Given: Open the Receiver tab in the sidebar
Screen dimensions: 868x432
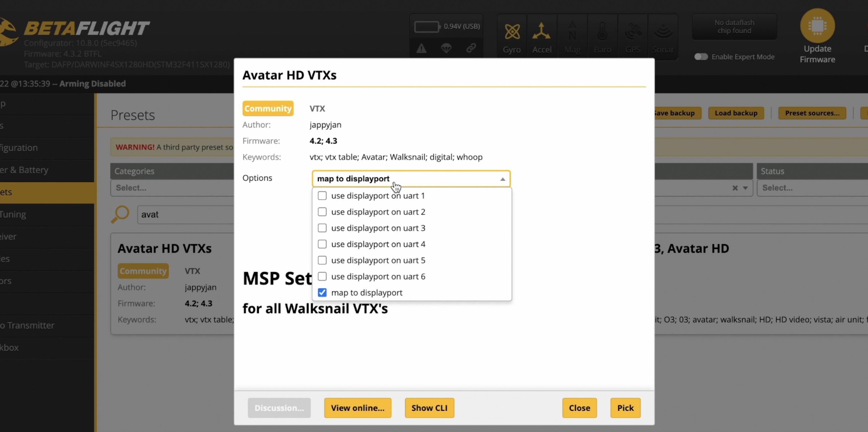Looking at the screenshot, I should coord(34,236).
